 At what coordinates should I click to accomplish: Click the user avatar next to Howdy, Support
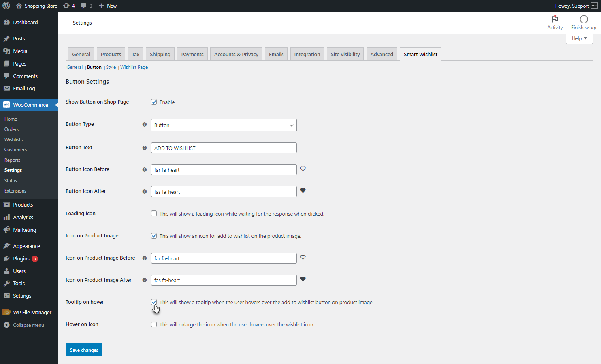594,6
